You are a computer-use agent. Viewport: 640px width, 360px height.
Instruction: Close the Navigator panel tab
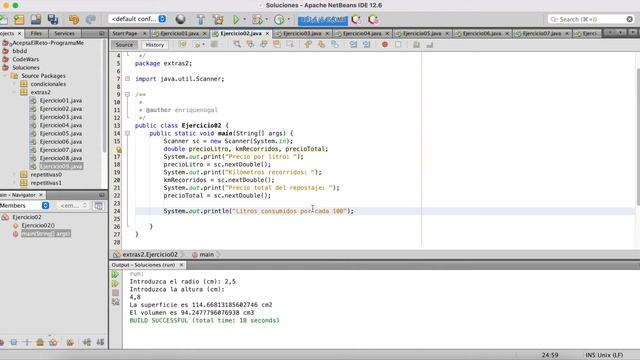(41, 195)
